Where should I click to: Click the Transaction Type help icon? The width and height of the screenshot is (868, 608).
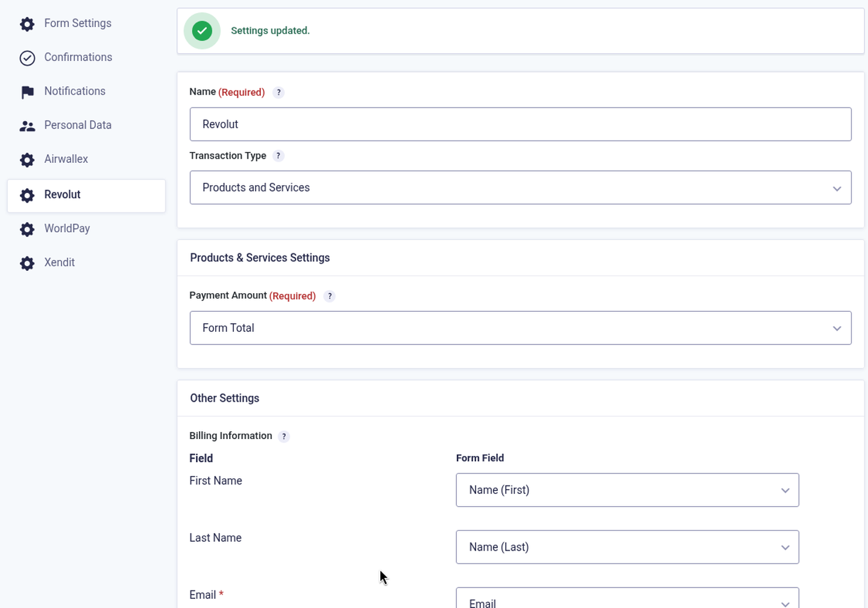[x=278, y=156]
